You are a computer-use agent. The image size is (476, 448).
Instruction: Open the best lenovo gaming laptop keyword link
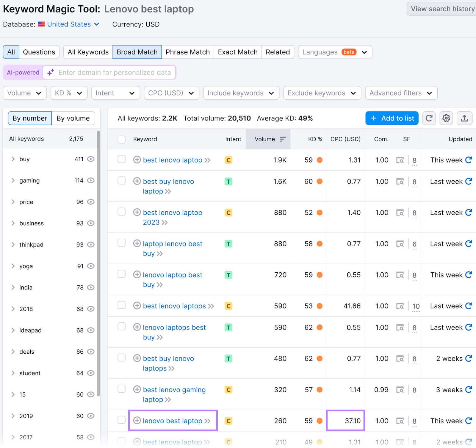coord(174,390)
